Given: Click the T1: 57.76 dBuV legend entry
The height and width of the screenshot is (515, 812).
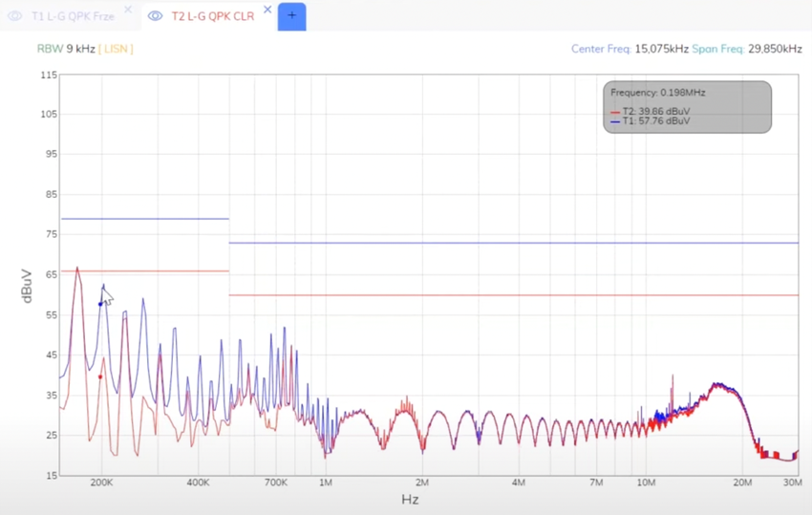Looking at the screenshot, I should point(650,120).
